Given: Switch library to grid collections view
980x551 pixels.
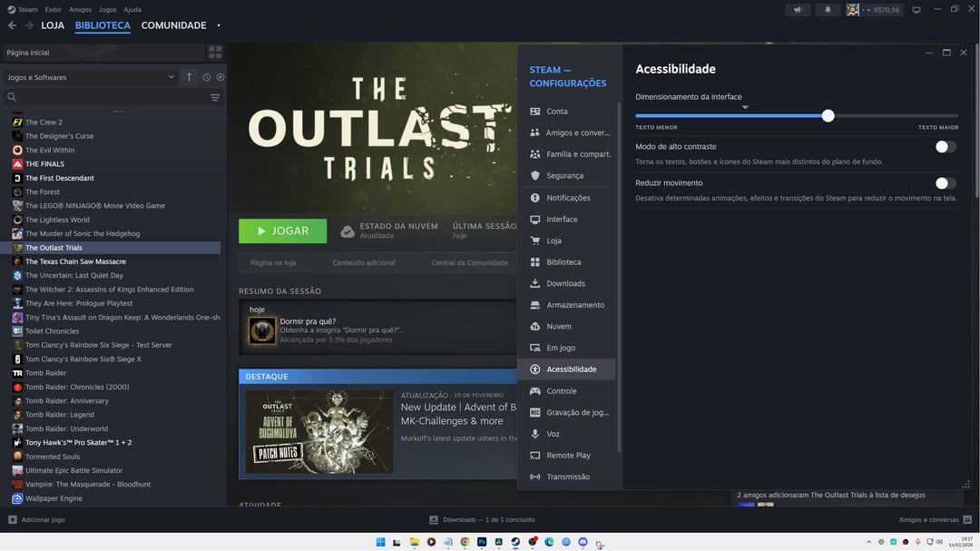Looking at the screenshot, I should point(215,53).
